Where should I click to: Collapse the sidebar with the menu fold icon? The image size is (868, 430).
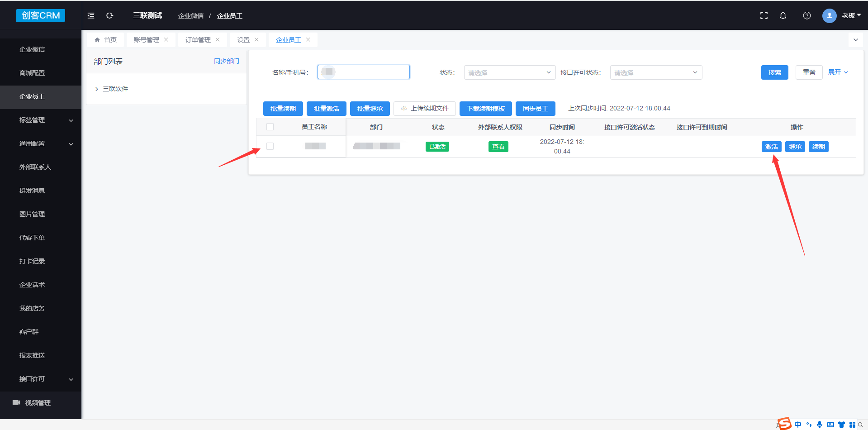(91, 15)
